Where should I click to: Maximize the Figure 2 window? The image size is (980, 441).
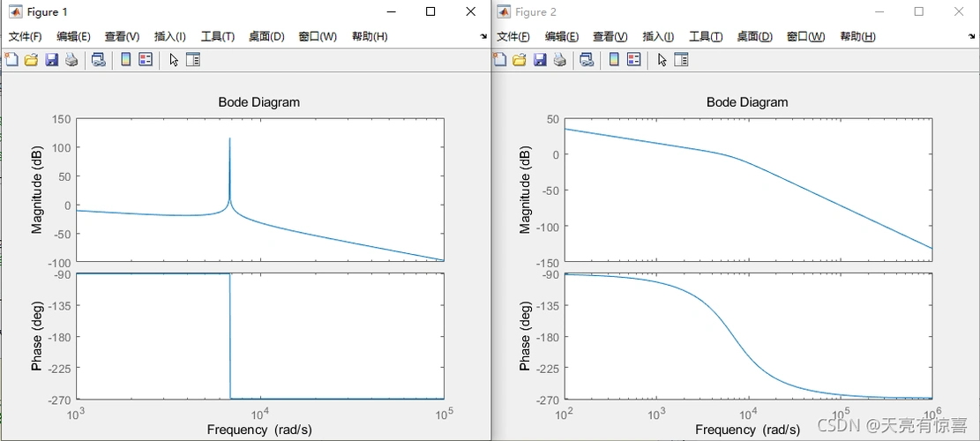tap(919, 11)
